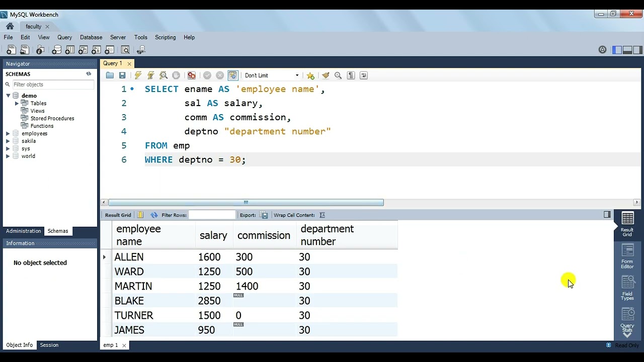Execute the SQL script lightning icon
Screen dimensions: 644x362
tap(138, 75)
